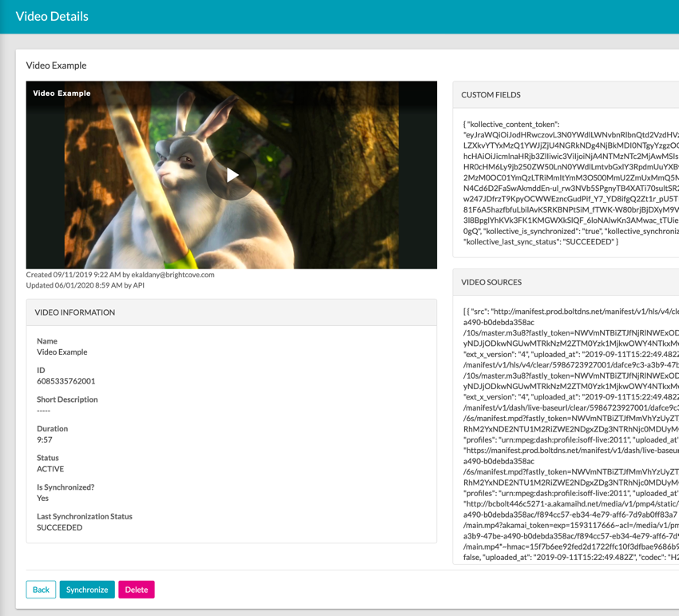Click the SUCCEEDED last synchronization status value
The height and width of the screenshot is (616, 679).
pyautogui.click(x=59, y=527)
